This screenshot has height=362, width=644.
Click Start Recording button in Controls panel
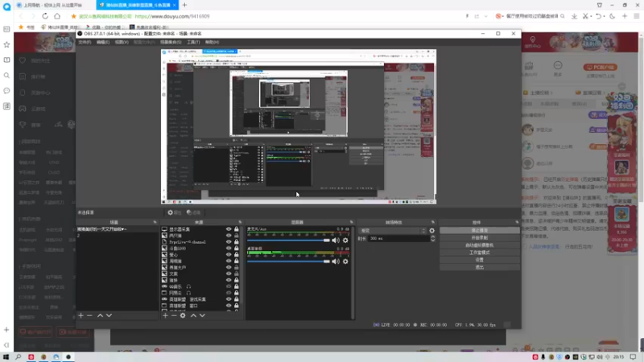(x=479, y=237)
